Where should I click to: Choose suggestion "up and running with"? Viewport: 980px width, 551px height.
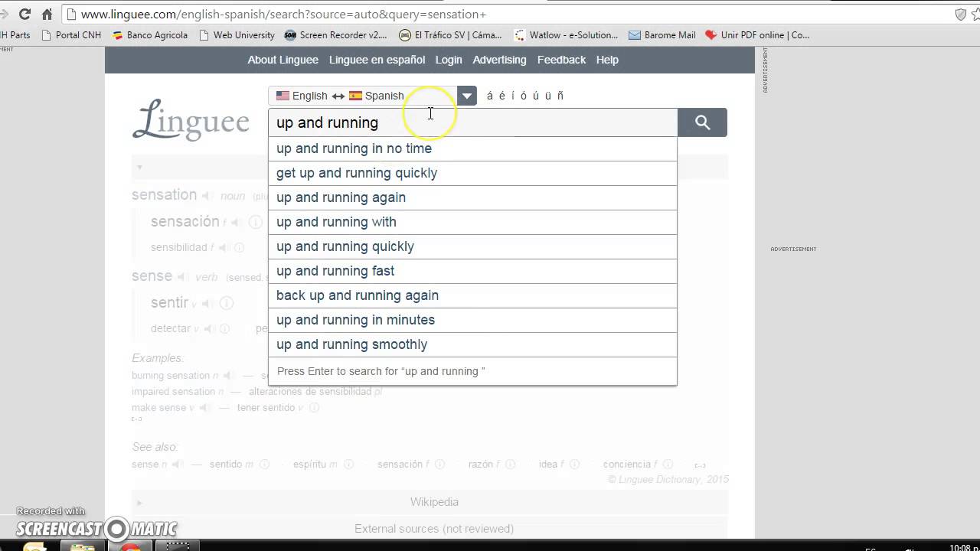click(x=472, y=222)
